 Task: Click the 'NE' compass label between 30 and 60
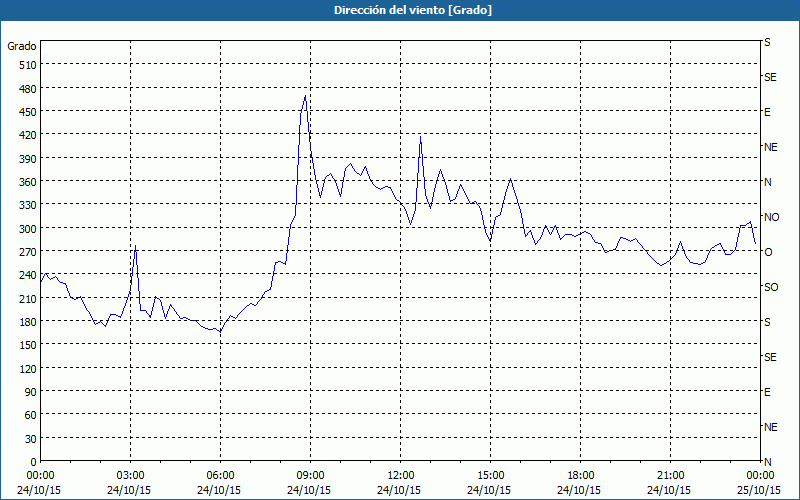pyautogui.click(x=770, y=427)
